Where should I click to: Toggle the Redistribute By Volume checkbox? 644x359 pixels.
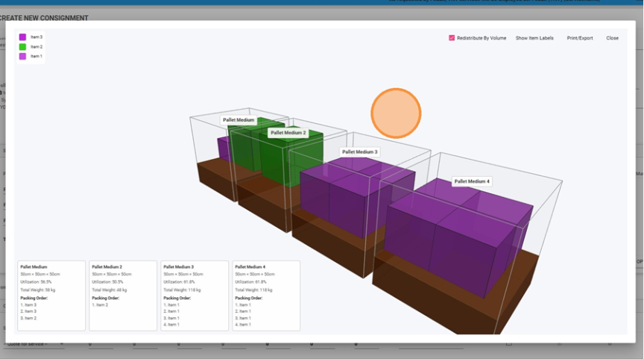[x=452, y=38]
